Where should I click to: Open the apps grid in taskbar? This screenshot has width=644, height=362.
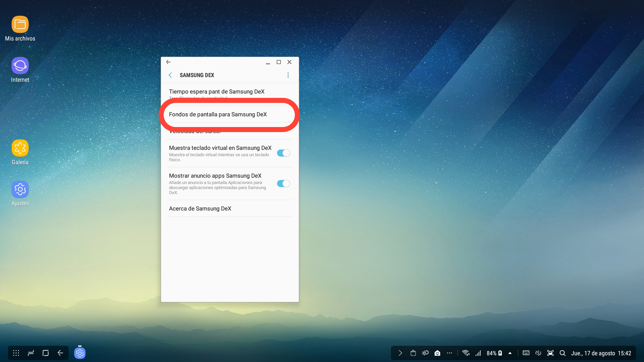[x=16, y=353]
